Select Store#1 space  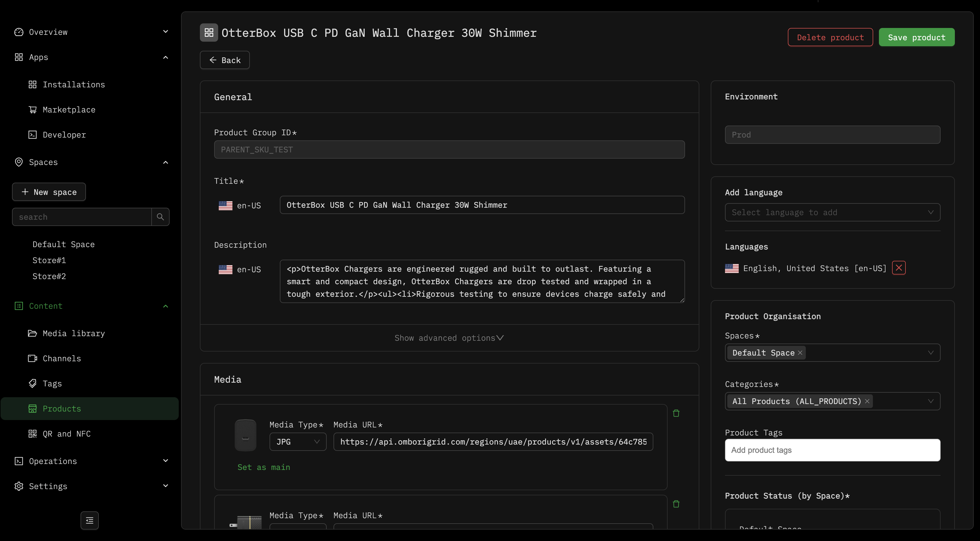point(49,260)
